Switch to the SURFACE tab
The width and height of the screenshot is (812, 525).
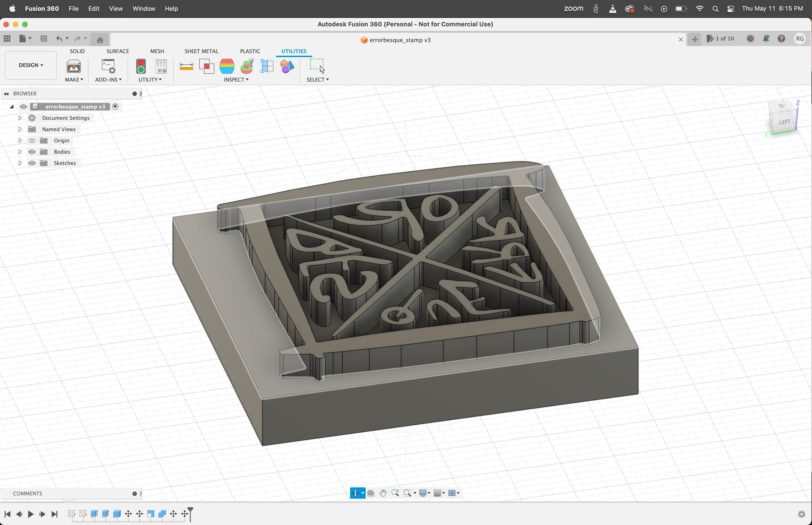117,51
